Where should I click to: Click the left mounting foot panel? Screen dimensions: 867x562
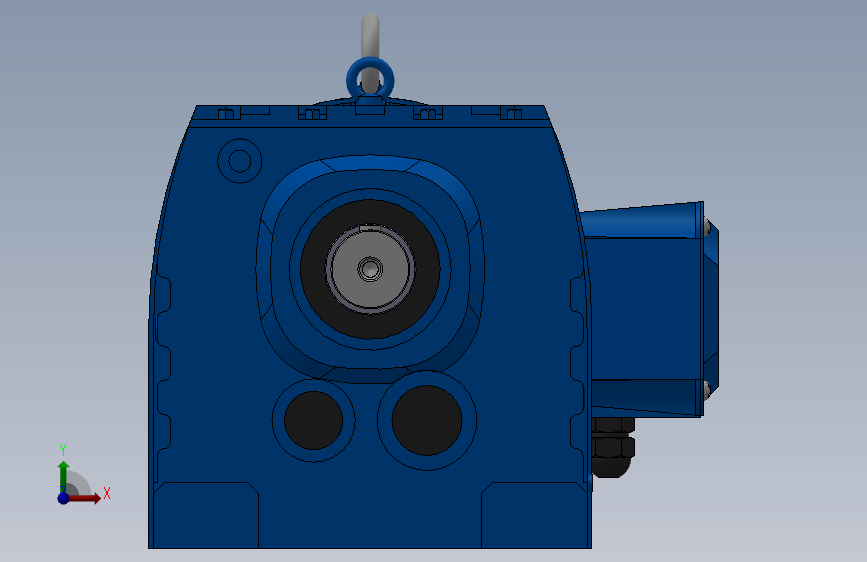pyautogui.click(x=206, y=515)
